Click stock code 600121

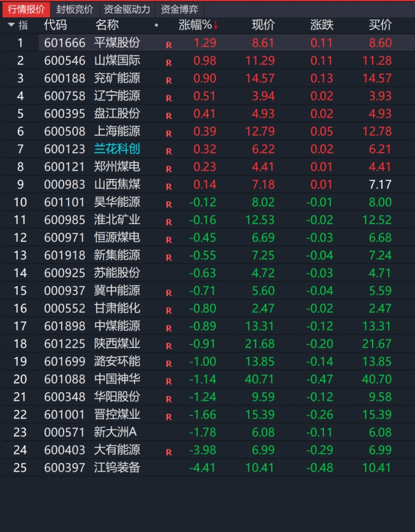[x=65, y=167]
